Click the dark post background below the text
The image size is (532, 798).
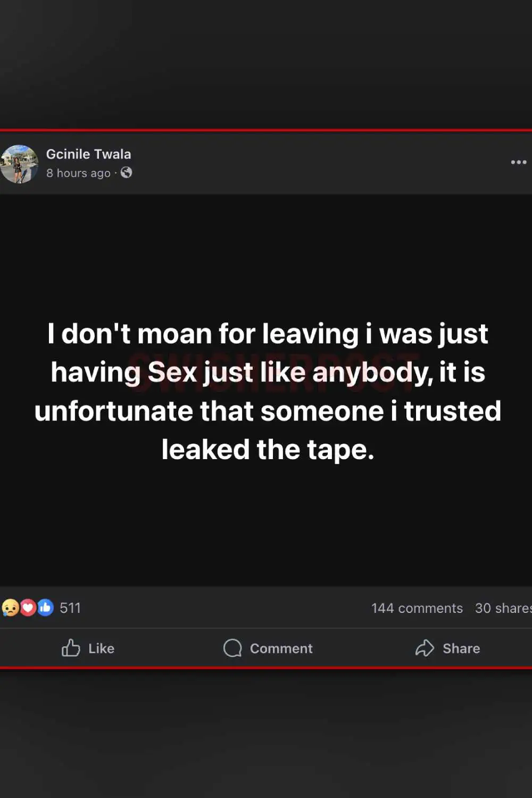coord(266,527)
